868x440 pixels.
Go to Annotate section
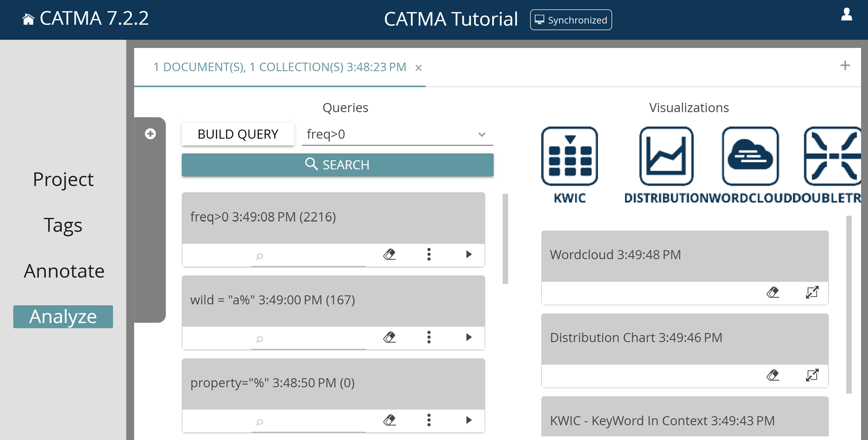pyautogui.click(x=64, y=271)
